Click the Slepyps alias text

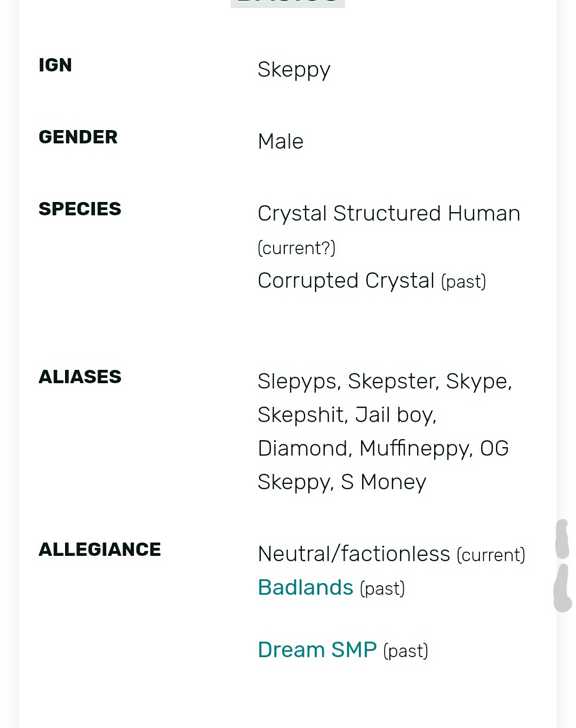(x=299, y=382)
